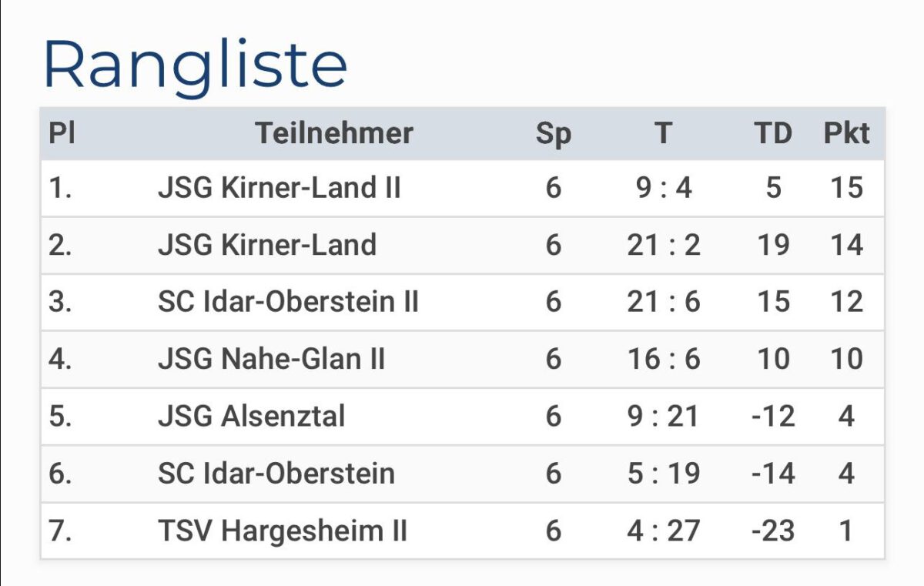This screenshot has width=924, height=586.
Task: Click the T goals column header
Action: (x=663, y=133)
